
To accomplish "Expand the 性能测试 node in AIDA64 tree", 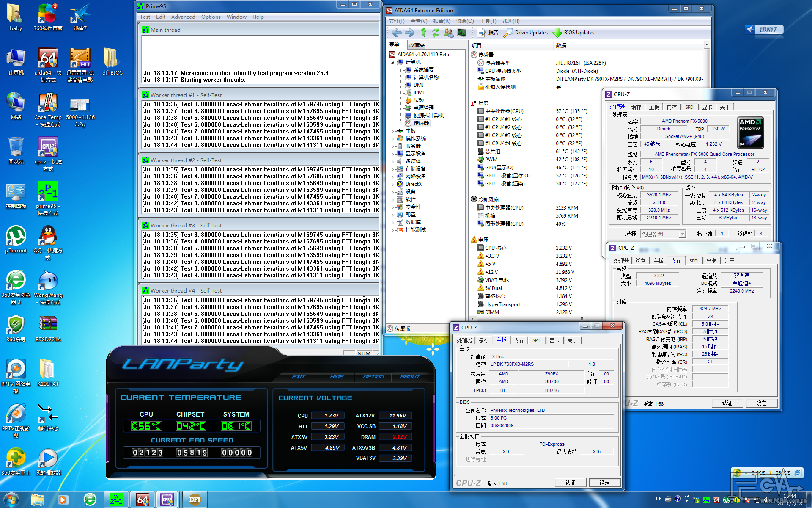I will 393,230.
